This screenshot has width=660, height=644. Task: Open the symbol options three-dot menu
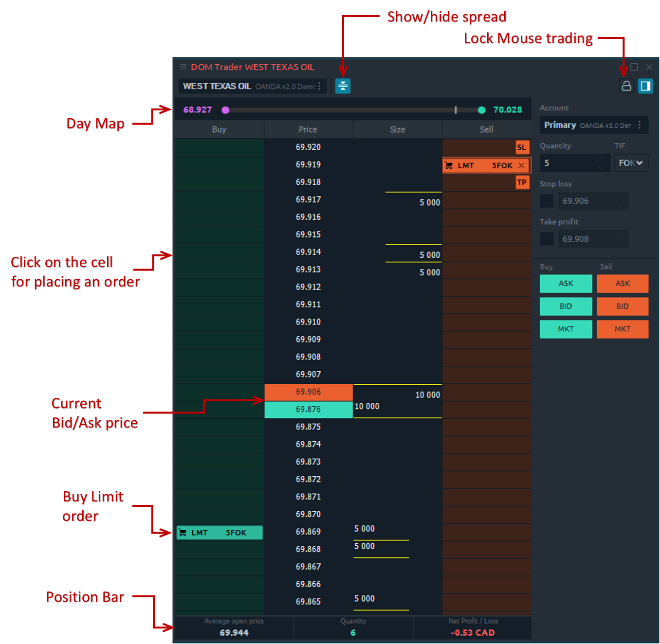319,86
